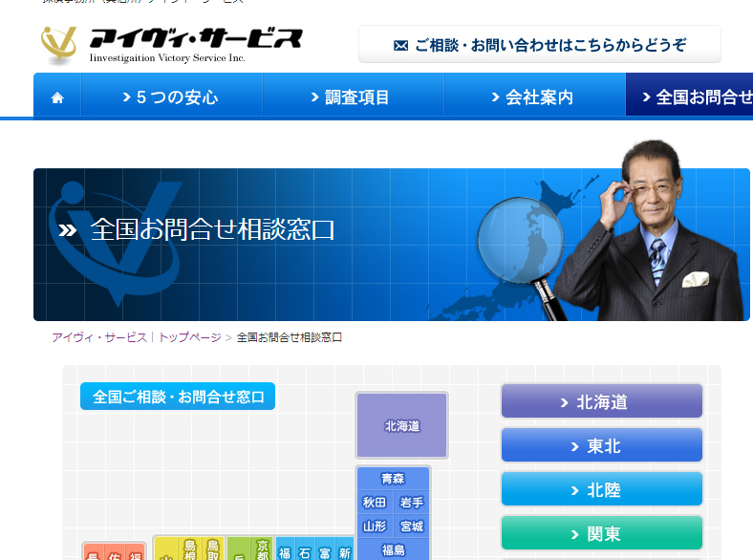
Task: Click the home icon in navigation bar
Action: pyautogui.click(x=57, y=97)
